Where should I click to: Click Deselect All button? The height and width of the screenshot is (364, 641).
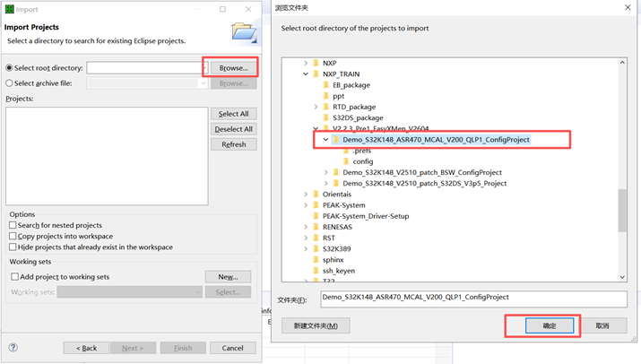[x=233, y=129]
